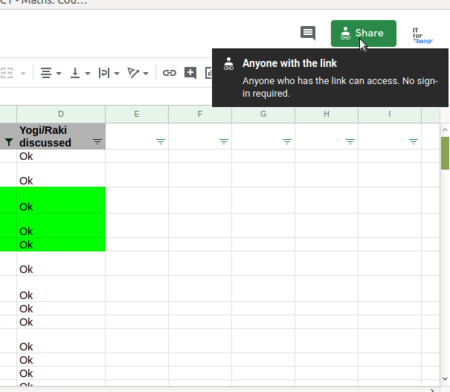450x392 pixels.
Task: Expand vertical align dropdown arrow
Action: [x=88, y=73]
